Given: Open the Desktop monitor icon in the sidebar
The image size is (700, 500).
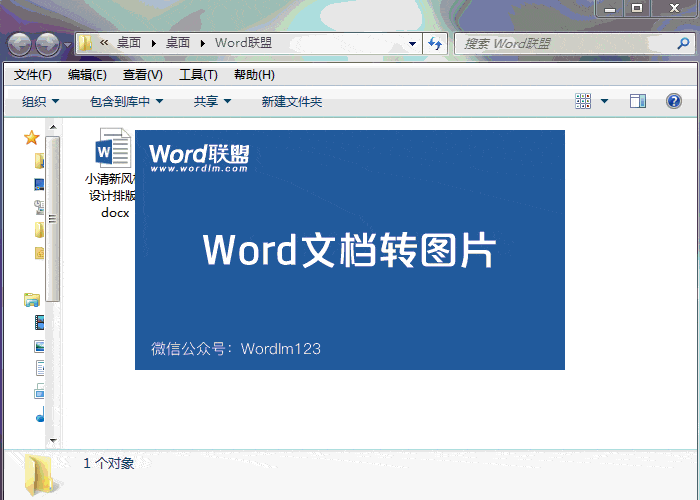Looking at the screenshot, I should [x=39, y=184].
